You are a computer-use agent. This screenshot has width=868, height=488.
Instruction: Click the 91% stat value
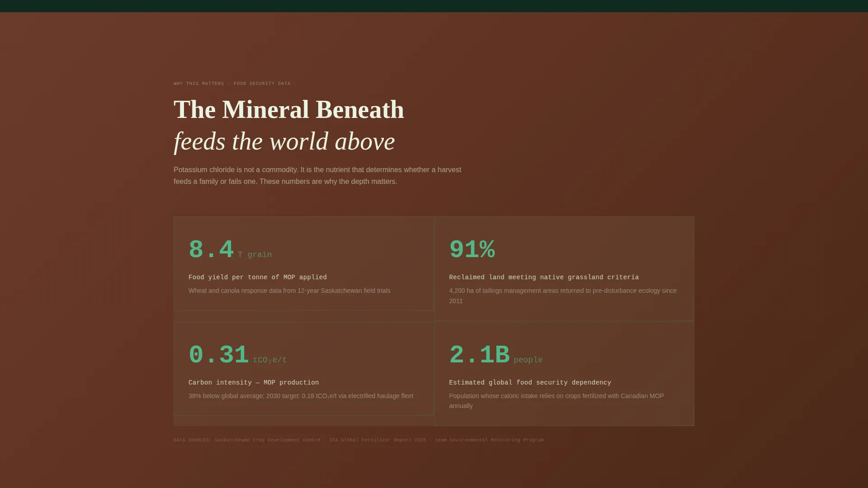(472, 249)
